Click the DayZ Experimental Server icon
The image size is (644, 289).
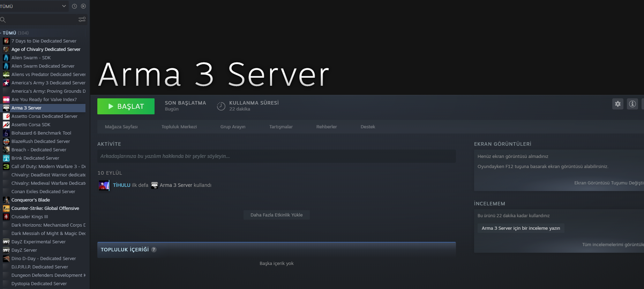pyautogui.click(x=6, y=242)
